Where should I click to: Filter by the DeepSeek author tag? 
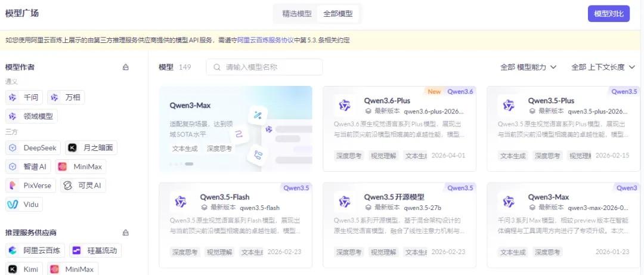click(x=33, y=147)
